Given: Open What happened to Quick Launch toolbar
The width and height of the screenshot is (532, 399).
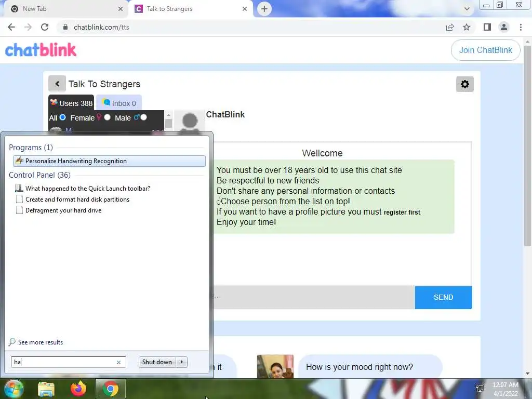Looking at the screenshot, I should click(x=88, y=188).
